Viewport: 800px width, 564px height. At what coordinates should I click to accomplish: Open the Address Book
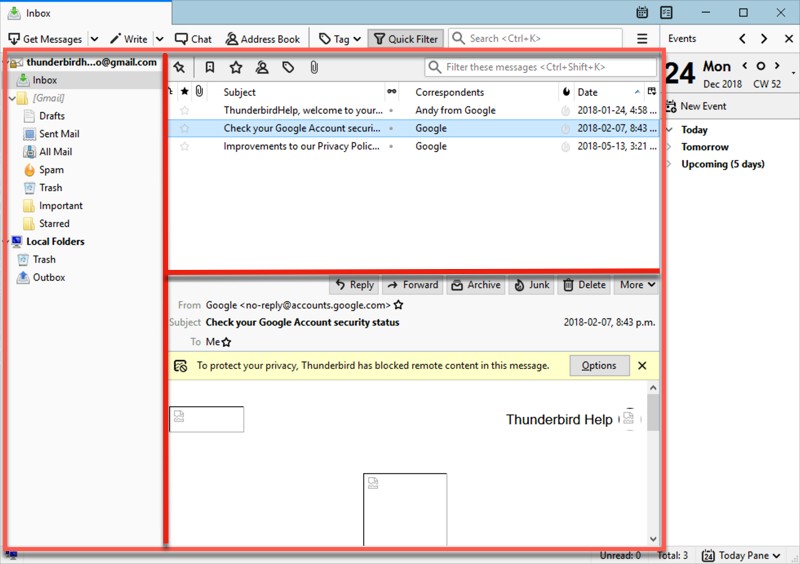click(x=263, y=39)
